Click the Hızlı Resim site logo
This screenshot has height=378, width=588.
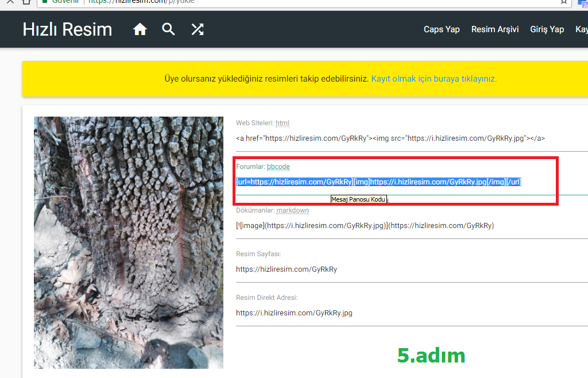click(68, 29)
